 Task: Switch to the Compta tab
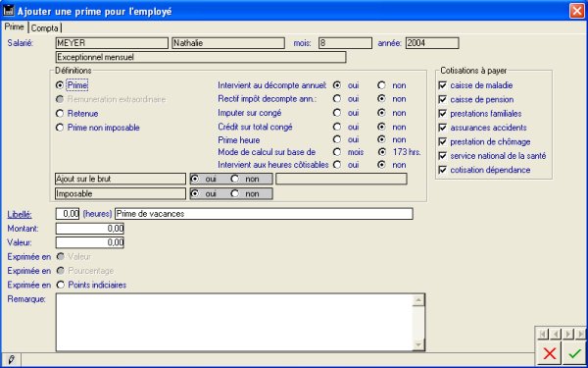click(45, 28)
